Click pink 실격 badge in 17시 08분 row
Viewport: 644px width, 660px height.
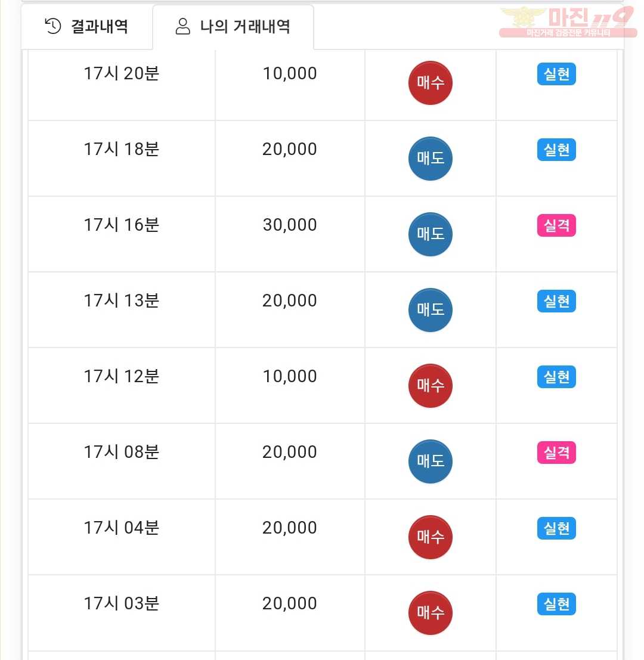click(x=556, y=453)
